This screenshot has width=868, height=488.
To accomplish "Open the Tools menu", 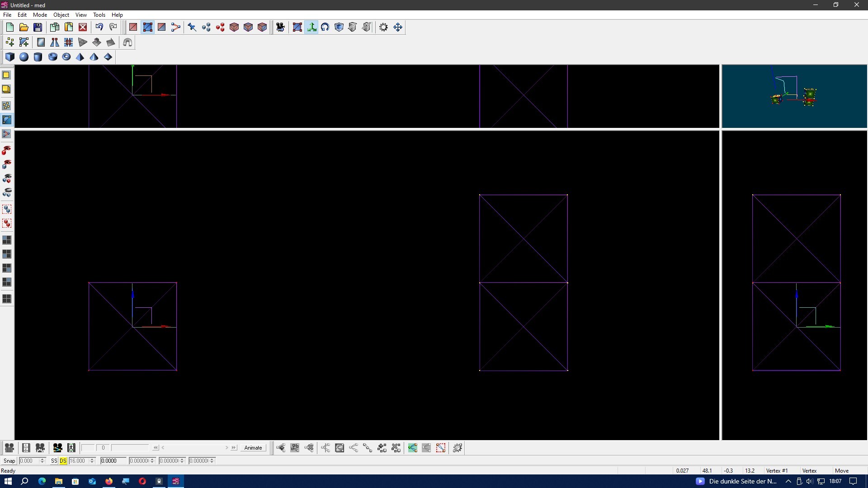I will [x=99, y=15].
